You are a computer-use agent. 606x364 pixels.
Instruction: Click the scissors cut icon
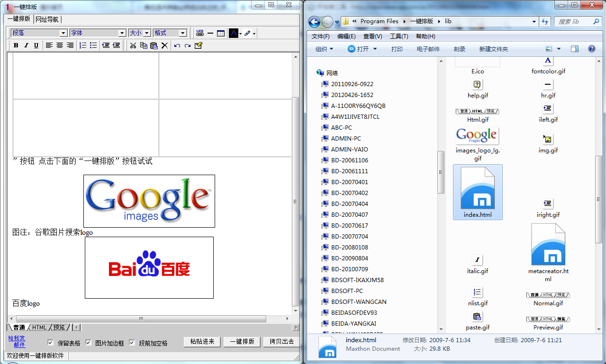click(x=133, y=45)
